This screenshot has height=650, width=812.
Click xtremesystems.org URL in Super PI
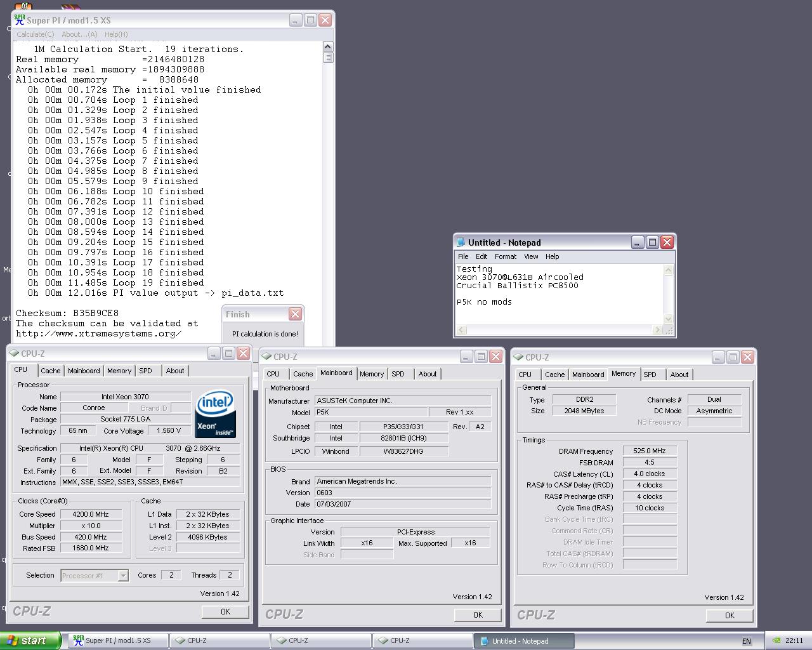(x=98, y=333)
